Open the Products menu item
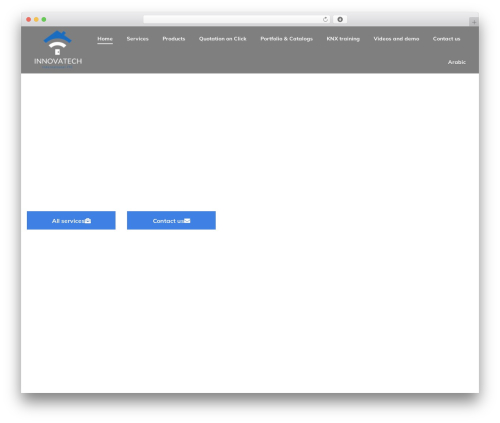This screenshot has width=500, height=423. click(x=174, y=39)
